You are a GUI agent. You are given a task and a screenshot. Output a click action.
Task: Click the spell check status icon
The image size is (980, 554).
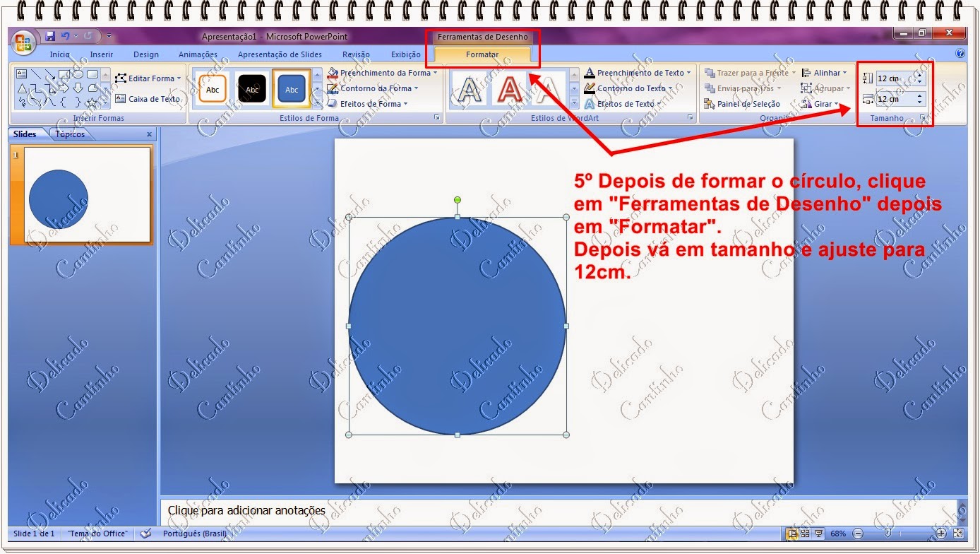tap(146, 534)
